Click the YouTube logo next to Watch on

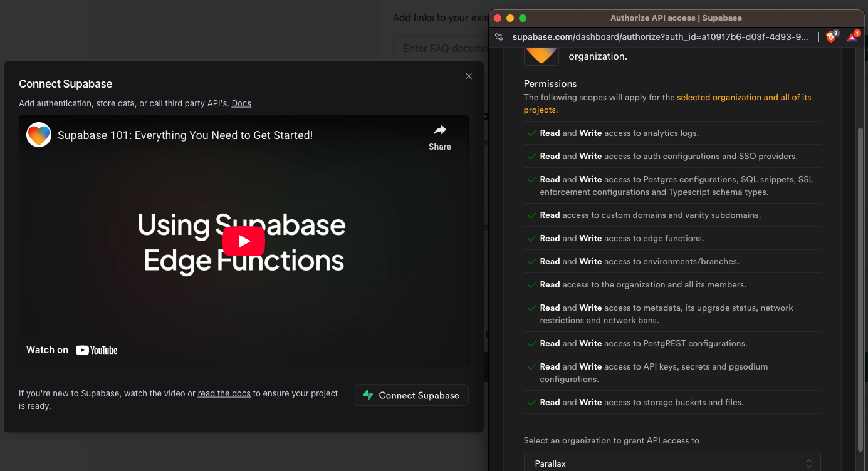97,349
